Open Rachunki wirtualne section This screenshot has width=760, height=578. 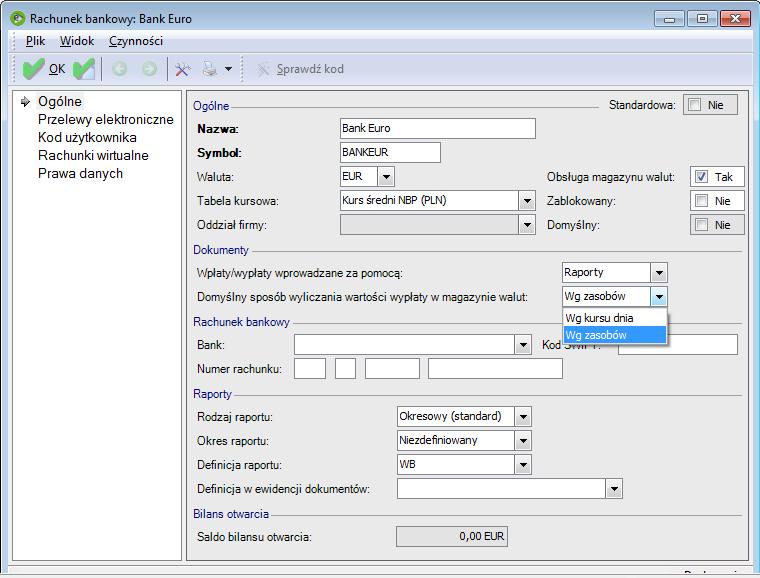click(x=93, y=156)
